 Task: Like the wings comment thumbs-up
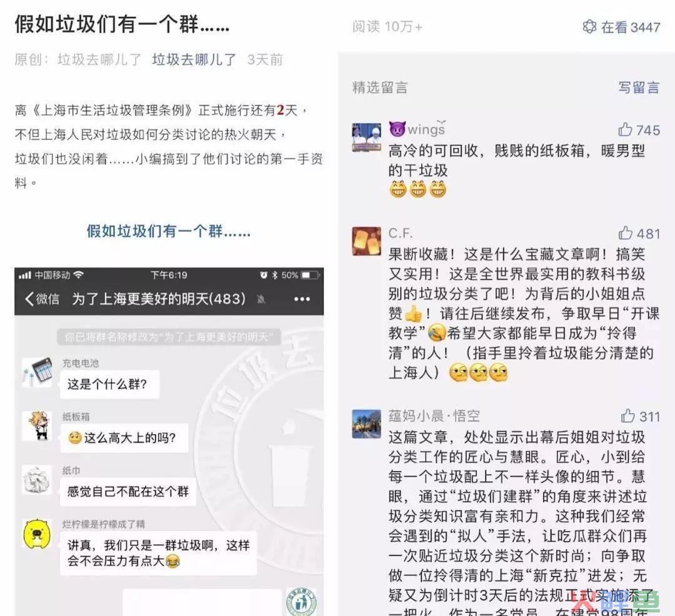click(625, 129)
